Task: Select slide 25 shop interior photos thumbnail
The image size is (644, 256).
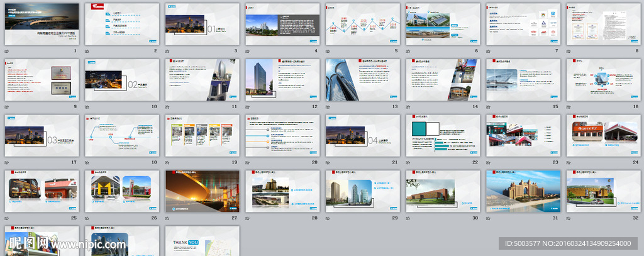Action: coord(42,191)
